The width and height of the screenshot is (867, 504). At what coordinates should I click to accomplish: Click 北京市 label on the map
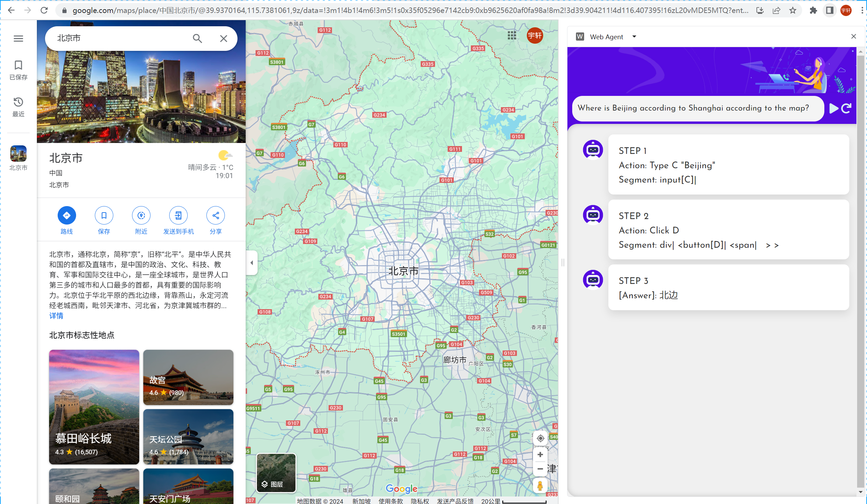click(403, 271)
